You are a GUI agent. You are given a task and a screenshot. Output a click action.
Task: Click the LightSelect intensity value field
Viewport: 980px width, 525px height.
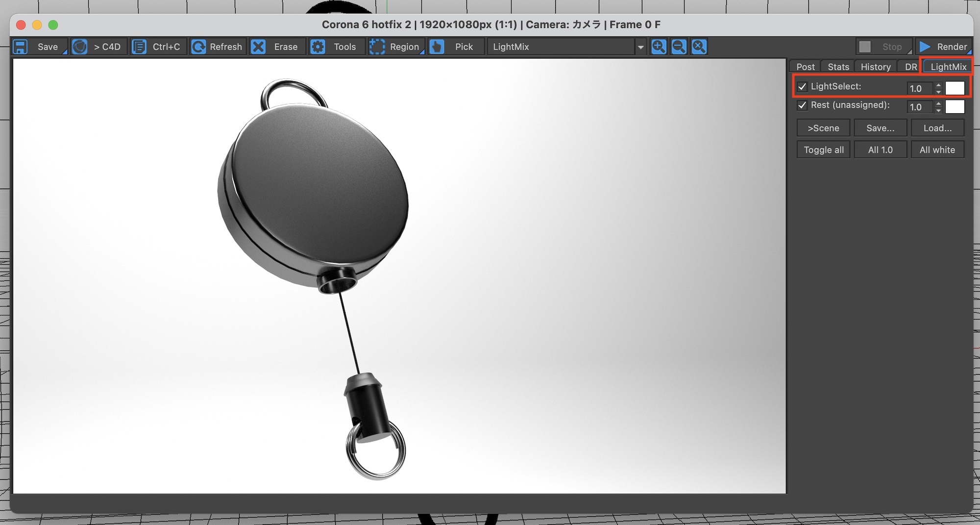[919, 89]
